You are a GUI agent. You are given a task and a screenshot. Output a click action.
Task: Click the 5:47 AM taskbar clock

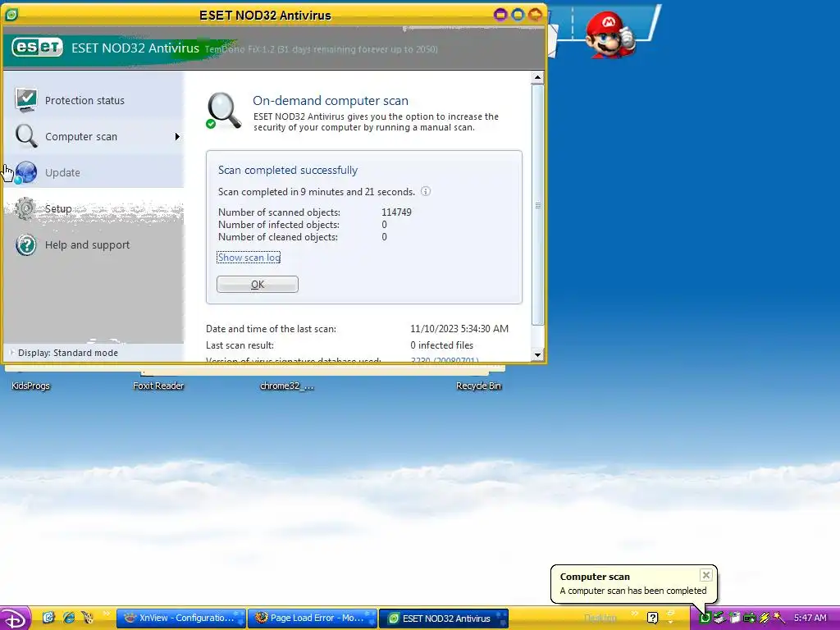tap(810, 619)
